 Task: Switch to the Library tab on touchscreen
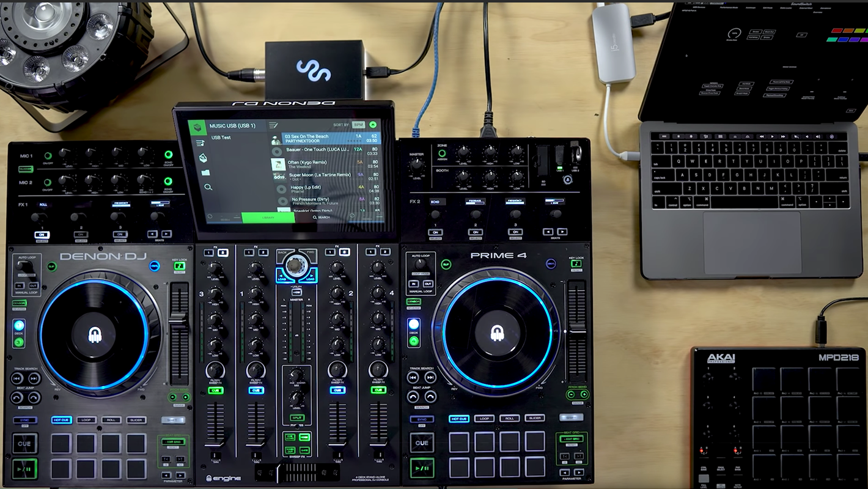[269, 218]
